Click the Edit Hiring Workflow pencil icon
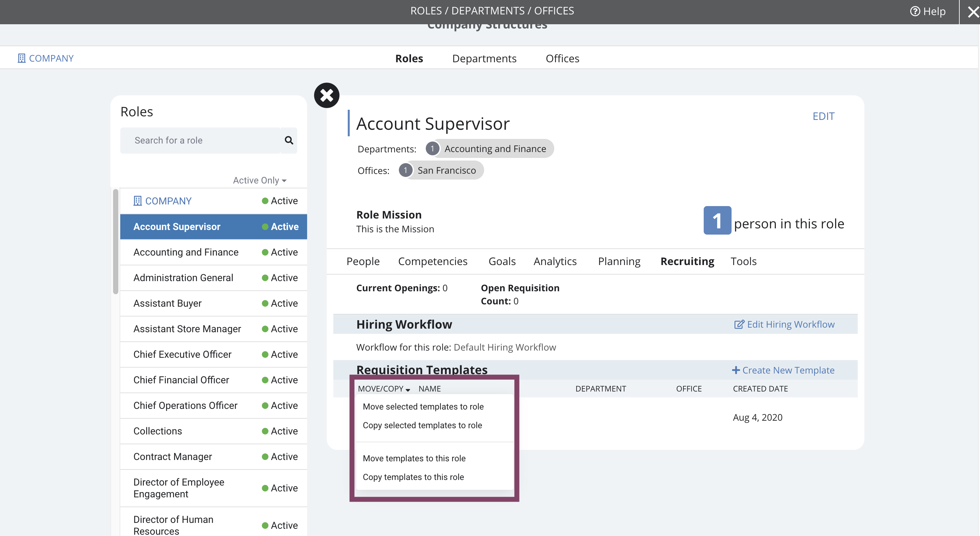Image resolution: width=980 pixels, height=536 pixels. coord(739,324)
